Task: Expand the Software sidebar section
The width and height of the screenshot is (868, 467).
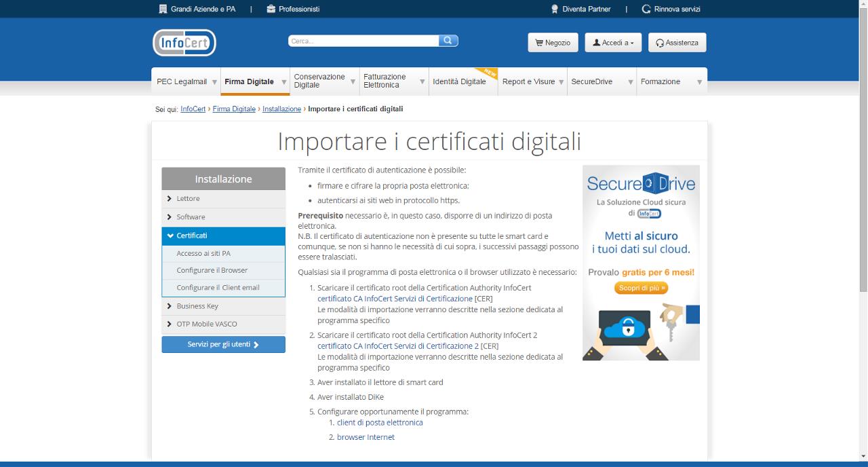Action: 223,217
